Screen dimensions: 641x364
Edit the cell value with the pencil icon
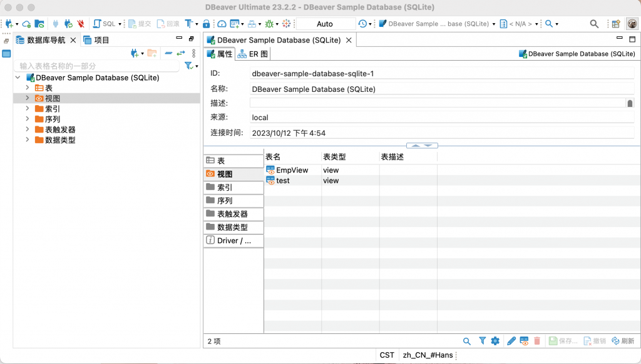tap(511, 341)
